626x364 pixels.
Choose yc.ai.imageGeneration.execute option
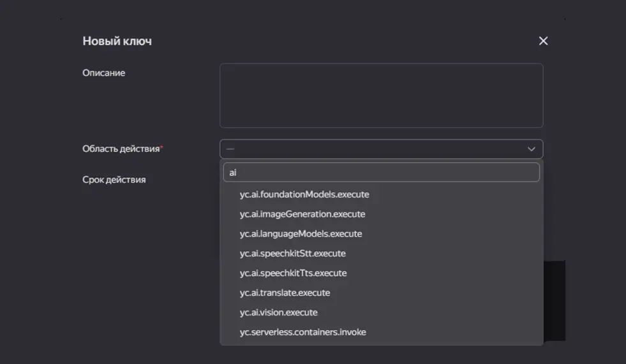302,214
